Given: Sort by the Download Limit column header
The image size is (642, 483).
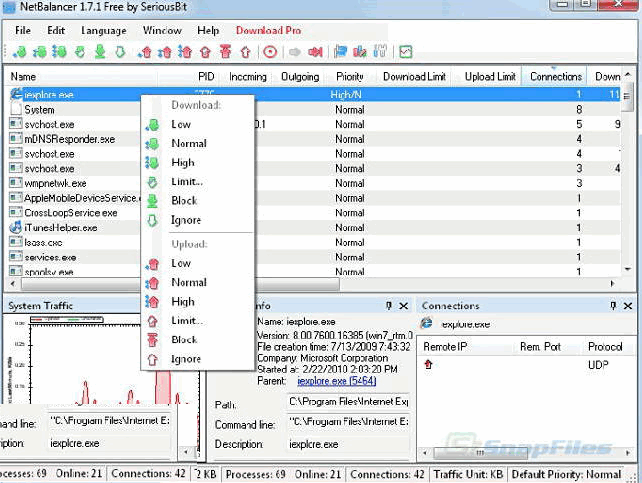Looking at the screenshot, I should pyautogui.click(x=414, y=77).
